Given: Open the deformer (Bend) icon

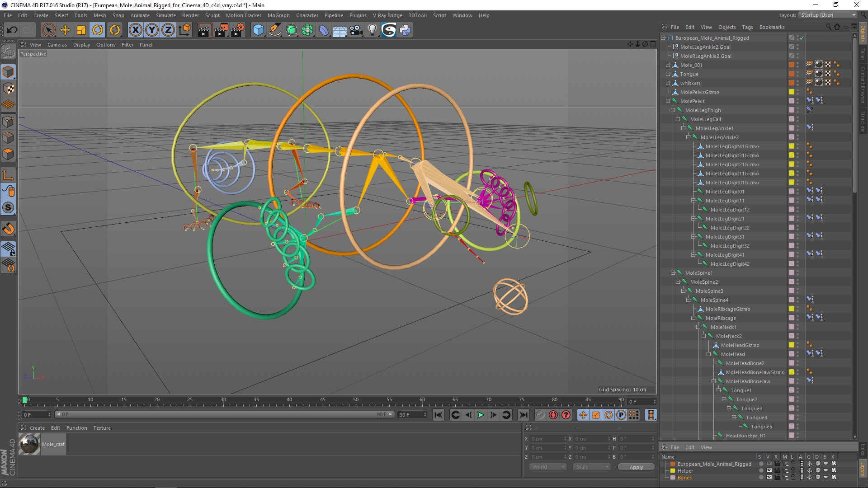Looking at the screenshot, I should [324, 30].
